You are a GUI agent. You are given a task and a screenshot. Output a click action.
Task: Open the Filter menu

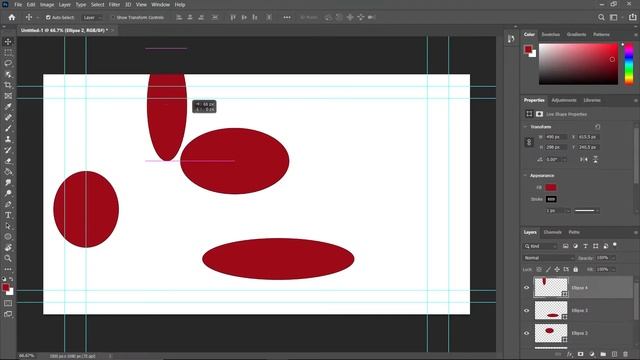(114, 4)
